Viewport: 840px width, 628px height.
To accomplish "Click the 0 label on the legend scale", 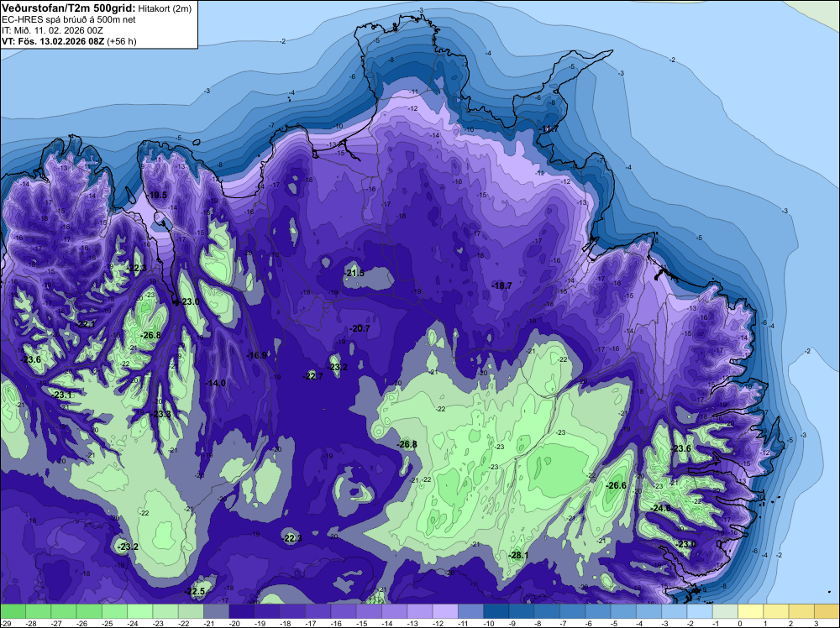I will coord(739,623).
